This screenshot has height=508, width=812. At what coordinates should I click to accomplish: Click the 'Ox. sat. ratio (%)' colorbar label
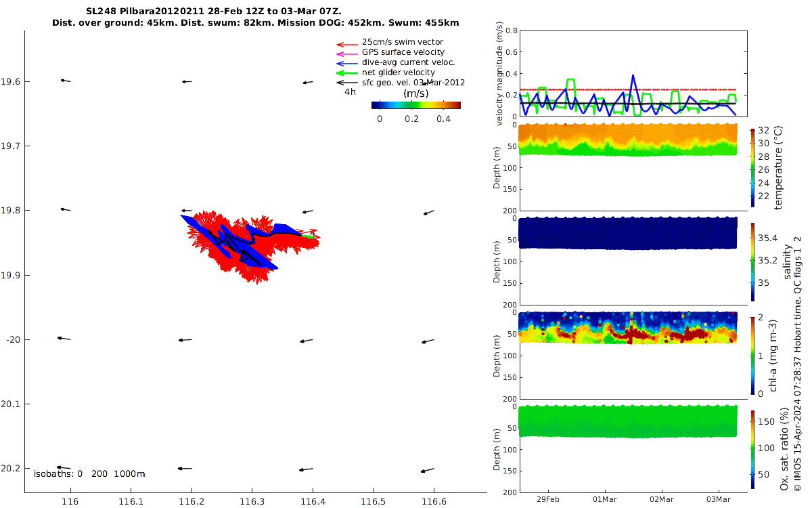[x=785, y=449]
